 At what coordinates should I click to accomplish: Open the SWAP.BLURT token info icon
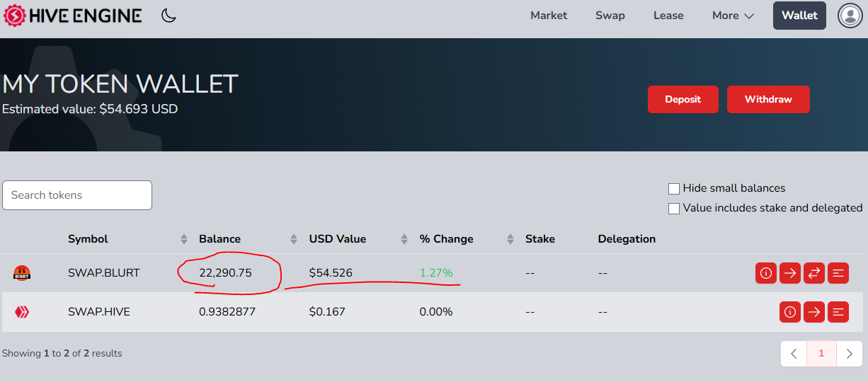coord(766,273)
